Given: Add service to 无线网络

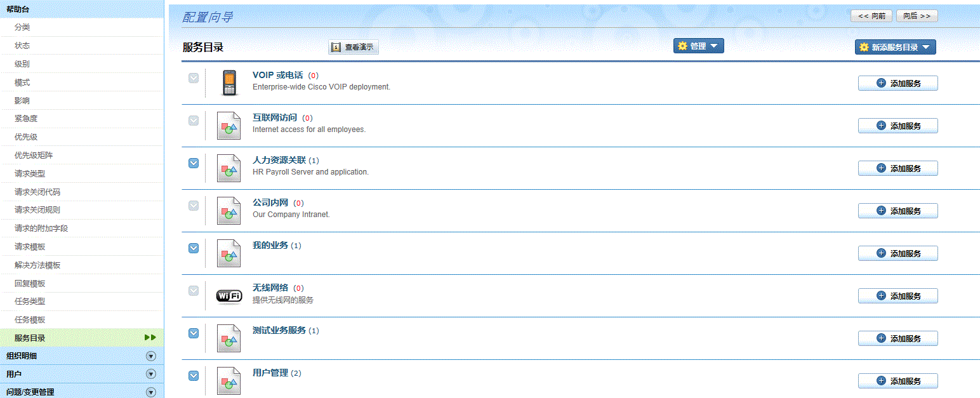Looking at the screenshot, I should (897, 296).
